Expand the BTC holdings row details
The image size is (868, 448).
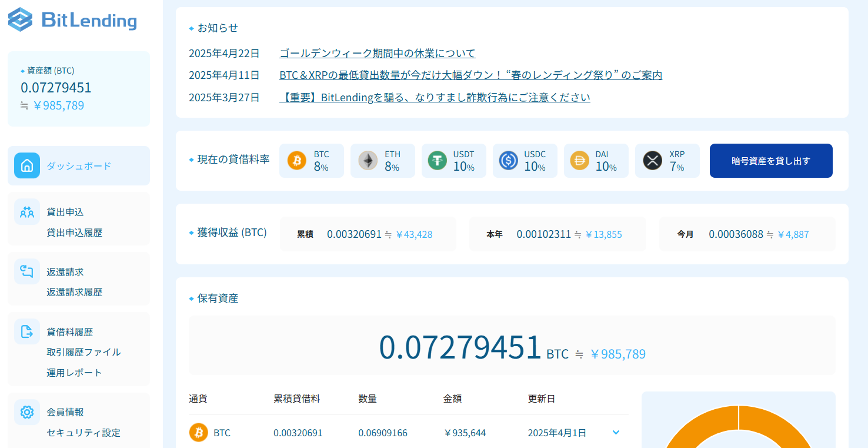616,432
